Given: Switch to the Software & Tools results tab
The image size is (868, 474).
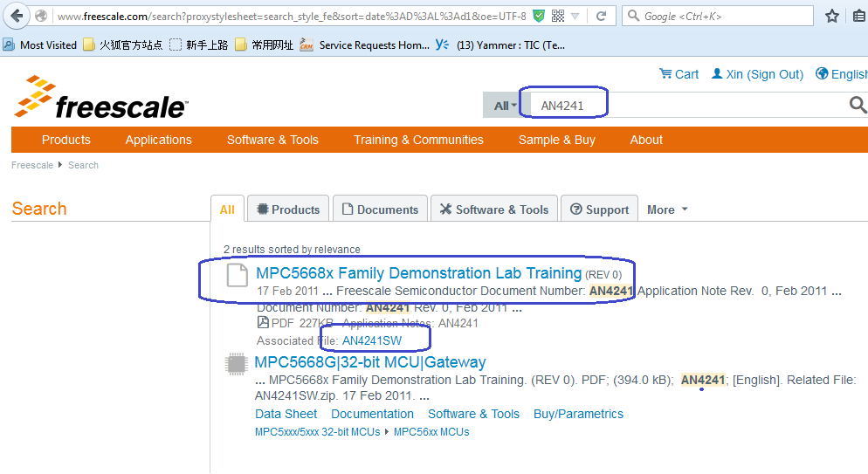Looking at the screenshot, I should (493, 210).
